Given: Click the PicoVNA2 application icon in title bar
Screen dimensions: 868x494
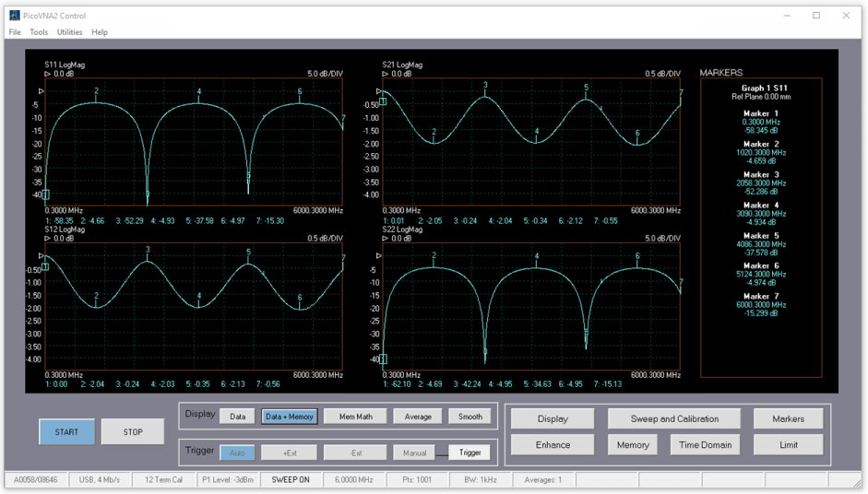Looking at the screenshot, I should tap(14, 16).
